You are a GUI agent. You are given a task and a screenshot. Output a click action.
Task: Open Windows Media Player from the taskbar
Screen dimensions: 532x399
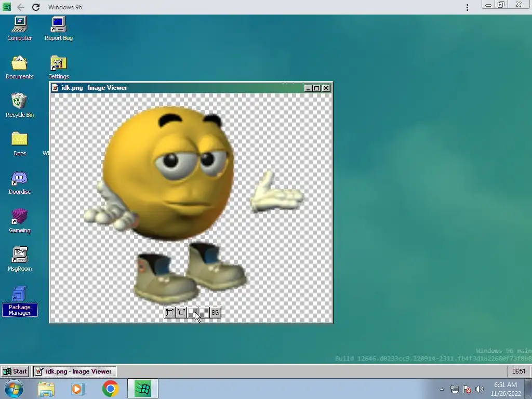(x=78, y=389)
